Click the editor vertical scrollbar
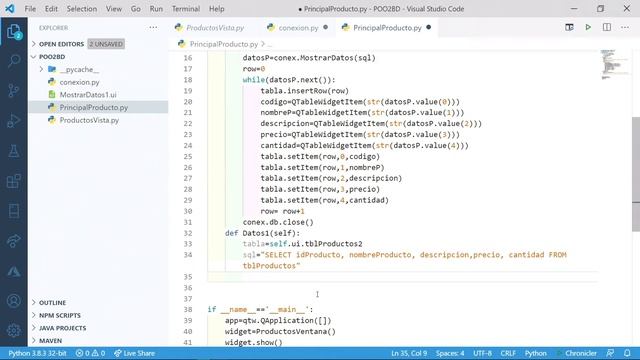640x360 pixels. 636,173
